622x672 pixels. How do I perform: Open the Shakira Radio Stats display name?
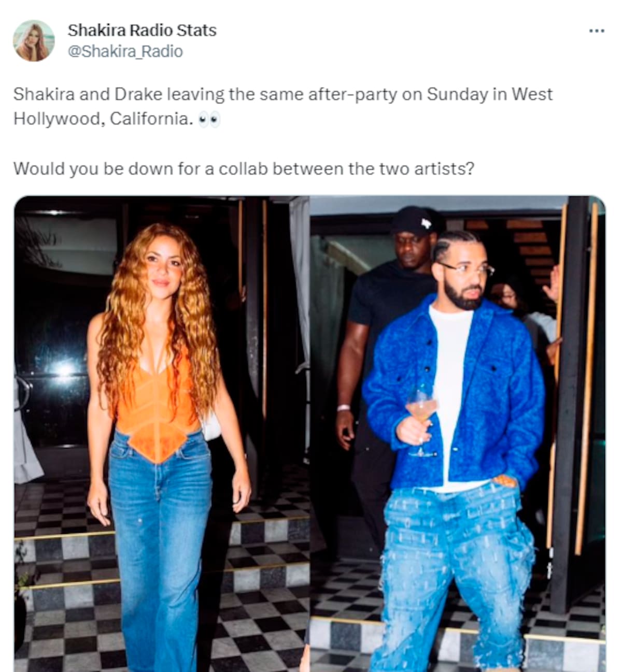click(x=142, y=30)
